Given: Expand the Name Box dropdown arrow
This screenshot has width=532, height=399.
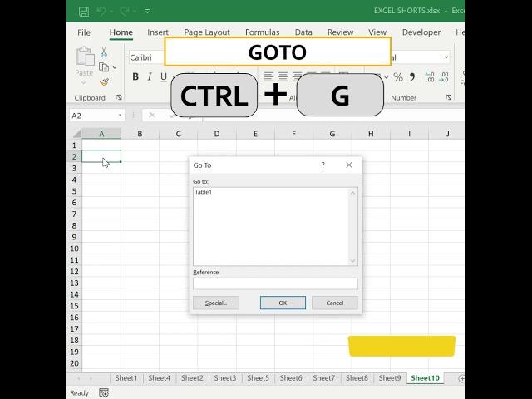Looking at the screenshot, I should click(x=120, y=116).
